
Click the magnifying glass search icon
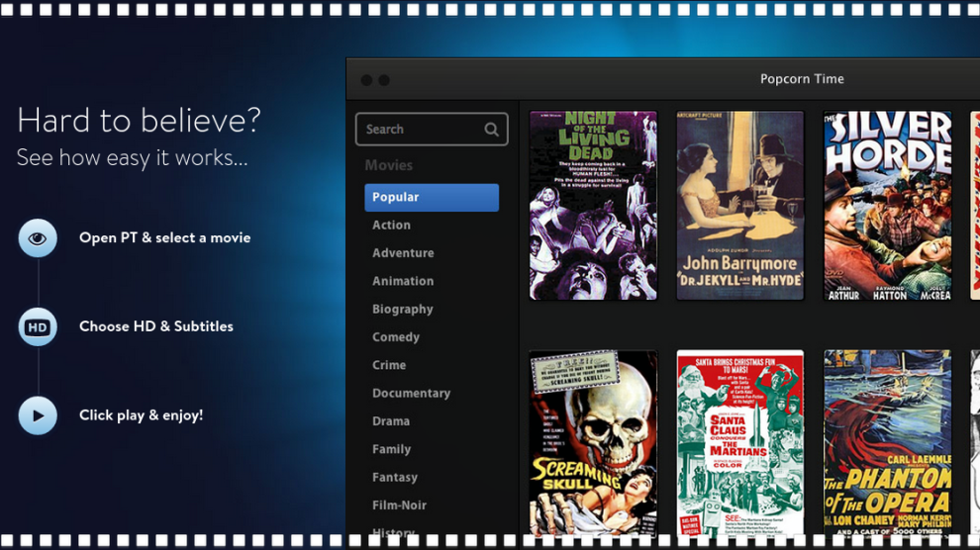[x=491, y=130]
